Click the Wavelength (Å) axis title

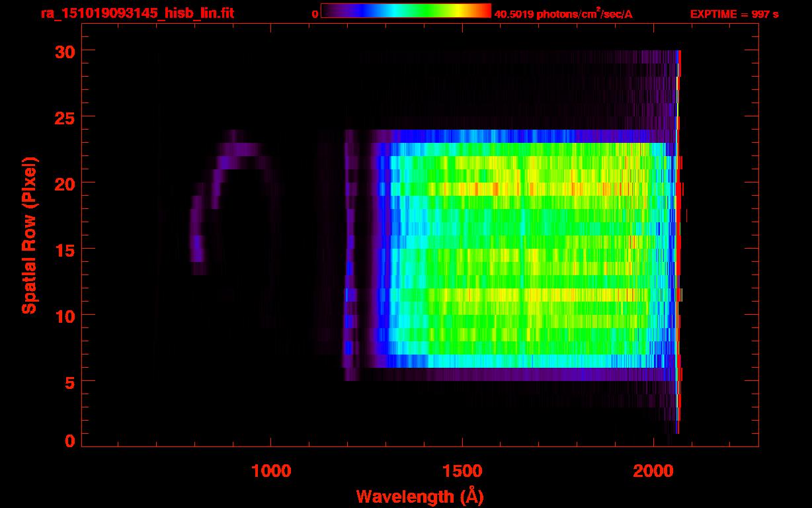[x=420, y=496]
